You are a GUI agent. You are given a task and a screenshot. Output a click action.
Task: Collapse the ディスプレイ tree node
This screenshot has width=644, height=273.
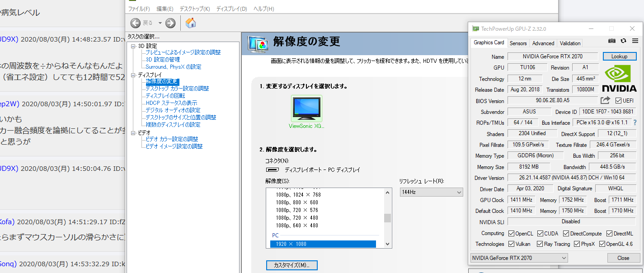click(133, 75)
